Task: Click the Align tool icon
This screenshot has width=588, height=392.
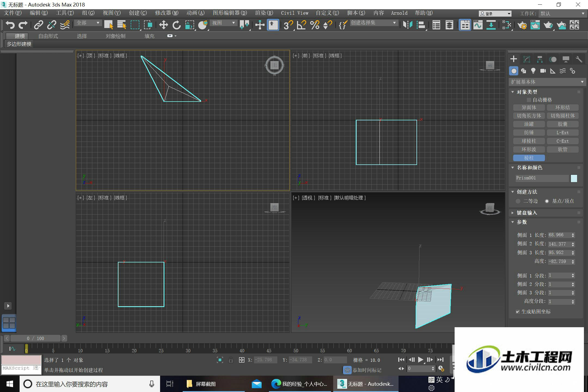Action: (421, 25)
